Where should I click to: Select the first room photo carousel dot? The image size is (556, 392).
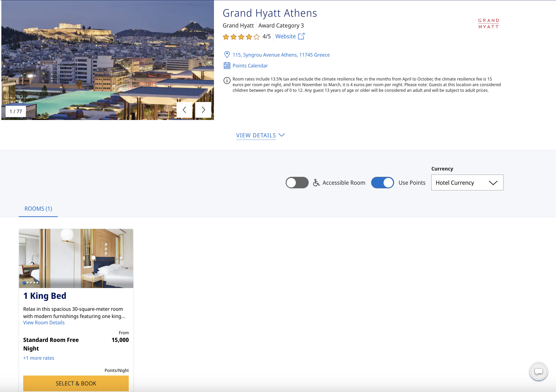24,283
